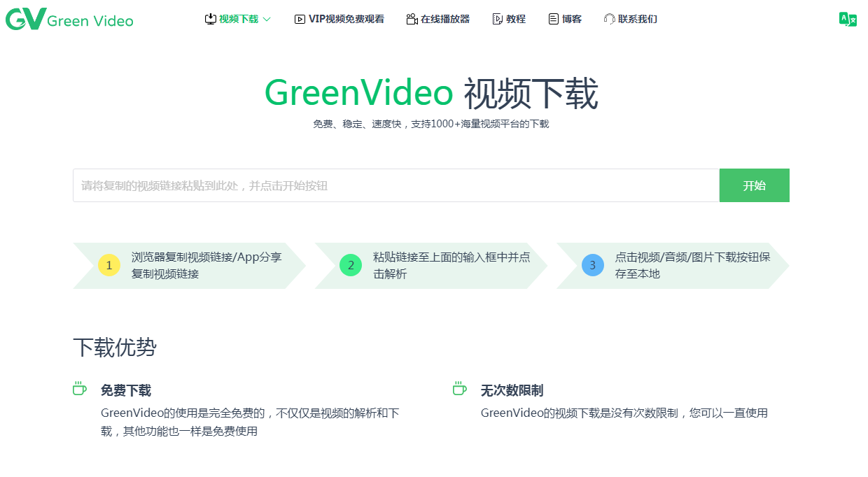Go to the 在线播放器 page
This screenshot has height=477, width=868.
click(445, 20)
